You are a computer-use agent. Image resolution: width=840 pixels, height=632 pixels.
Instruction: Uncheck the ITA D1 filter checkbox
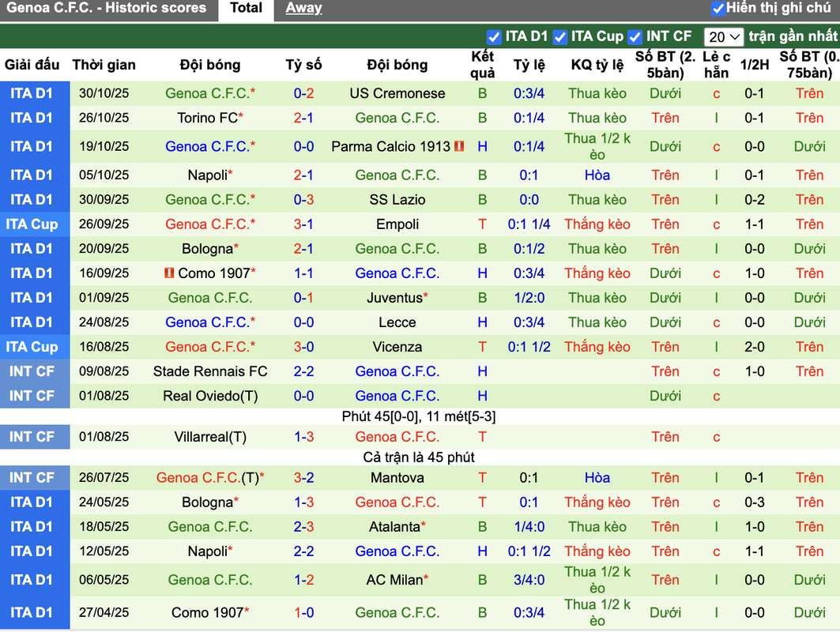pyautogui.click(x=494, y=37)
